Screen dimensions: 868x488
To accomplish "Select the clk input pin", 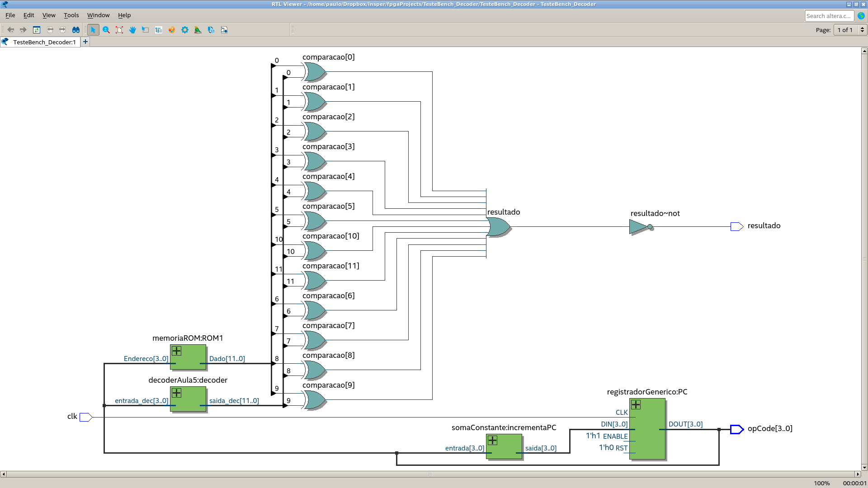I will click(x=86, y=417).
